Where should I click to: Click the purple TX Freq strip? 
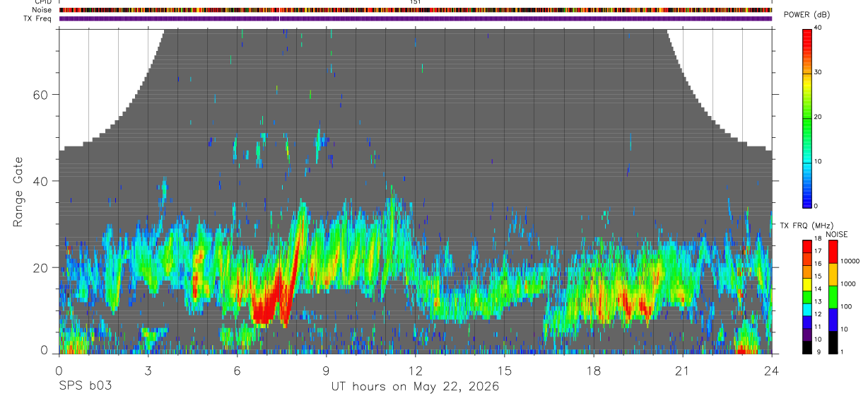pyautogui.click(x=416, y=18)
